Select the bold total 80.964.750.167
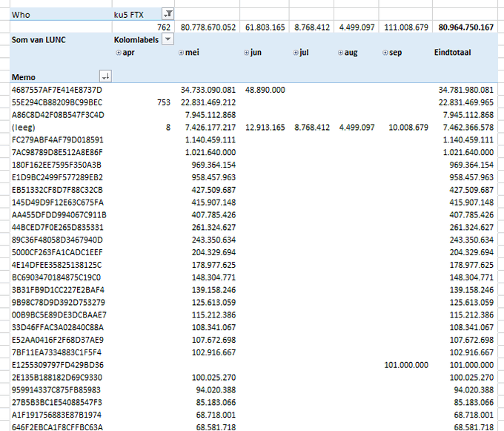Screen dimensions: 504x431 pyautogui.click(x=465, y=27)
